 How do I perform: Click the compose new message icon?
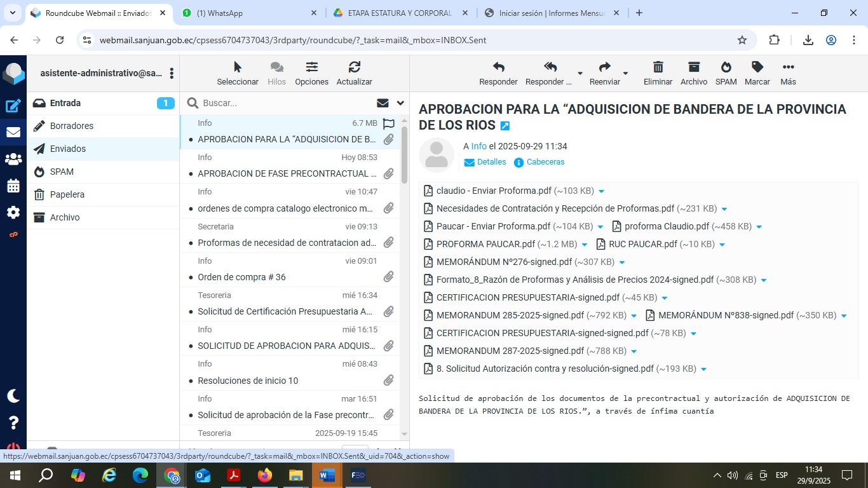click(x=13, y=106)
